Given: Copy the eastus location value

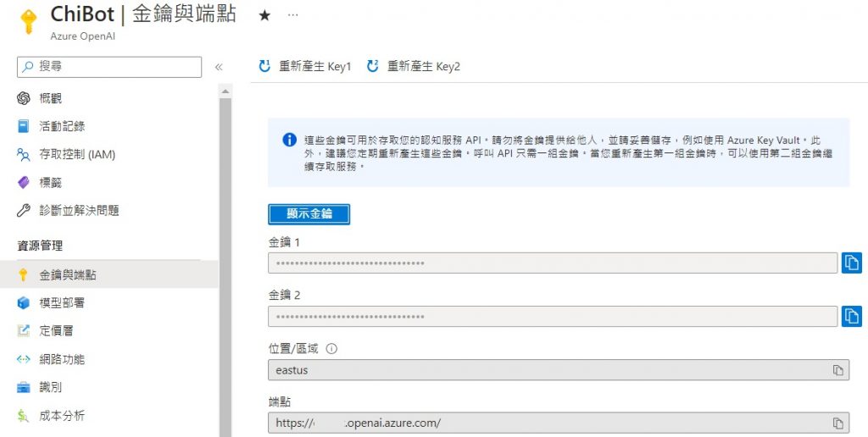Looking at the screenshot, I should pos(838,370).
